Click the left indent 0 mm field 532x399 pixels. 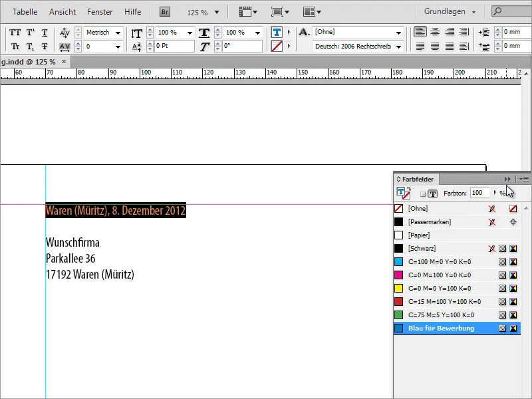pyautogui.click(x=517, y=32)
